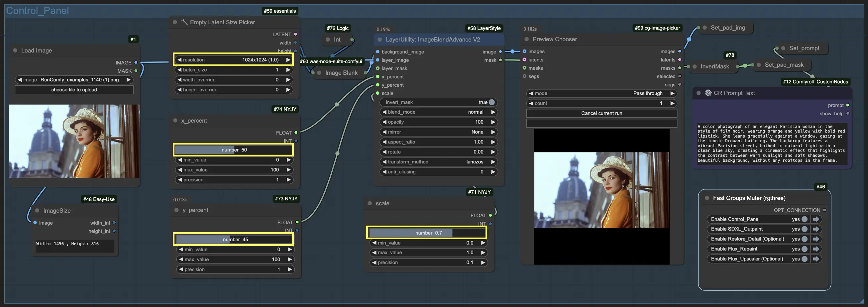The height and width of the screenshot is (307, 868).
Task: Click the #58 LayerStyle badge
Action: pyautogui.click(x=484, y=28)
